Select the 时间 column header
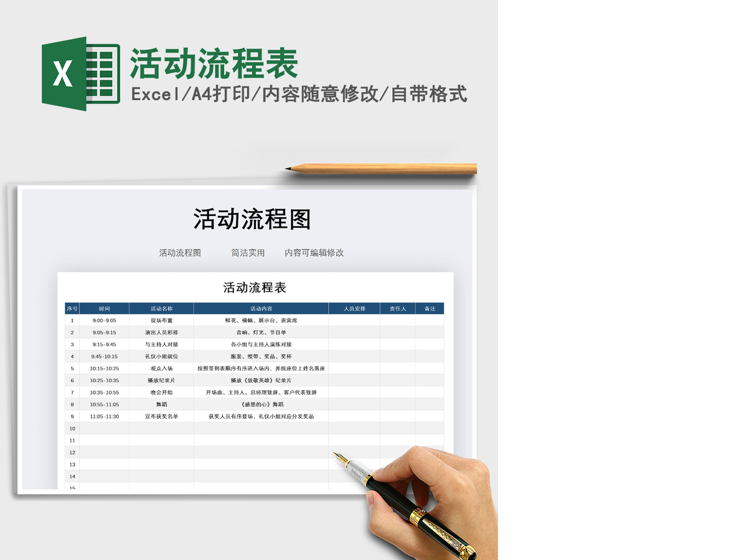 point(104,309)
